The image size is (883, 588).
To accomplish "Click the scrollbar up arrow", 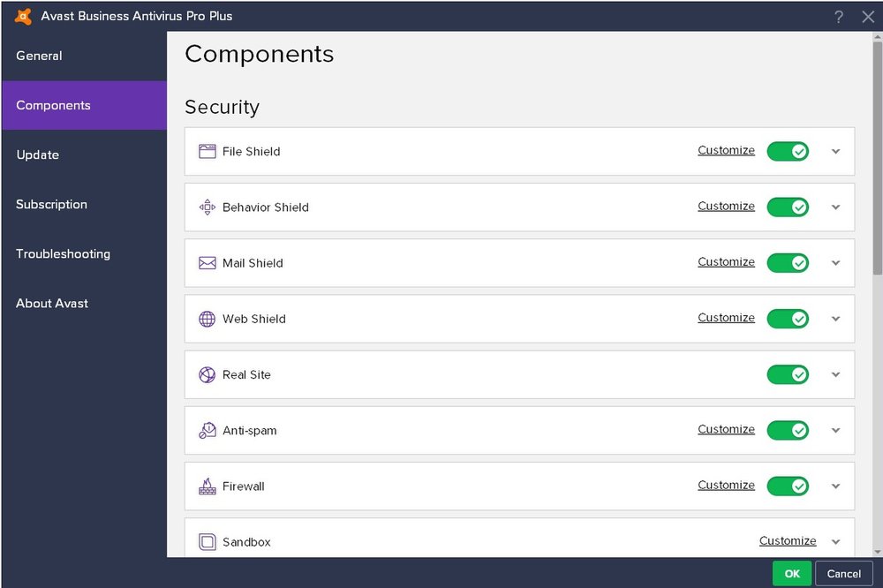I will tap(878, 36).
